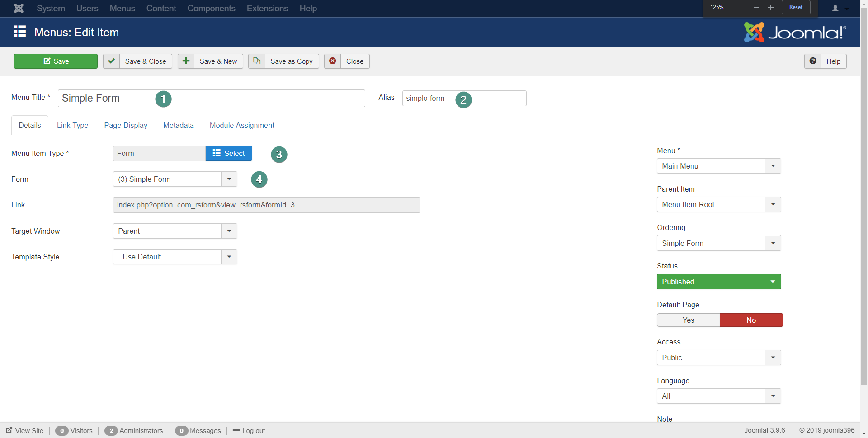
Task: Click the vertical page scrollbar
Action: 864,203
